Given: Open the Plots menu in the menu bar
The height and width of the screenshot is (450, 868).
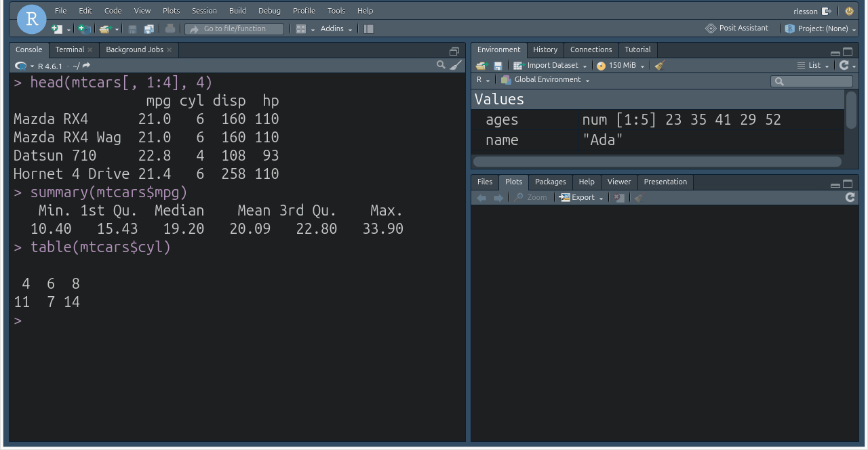Looking at the screenshot, I should 172,11.
